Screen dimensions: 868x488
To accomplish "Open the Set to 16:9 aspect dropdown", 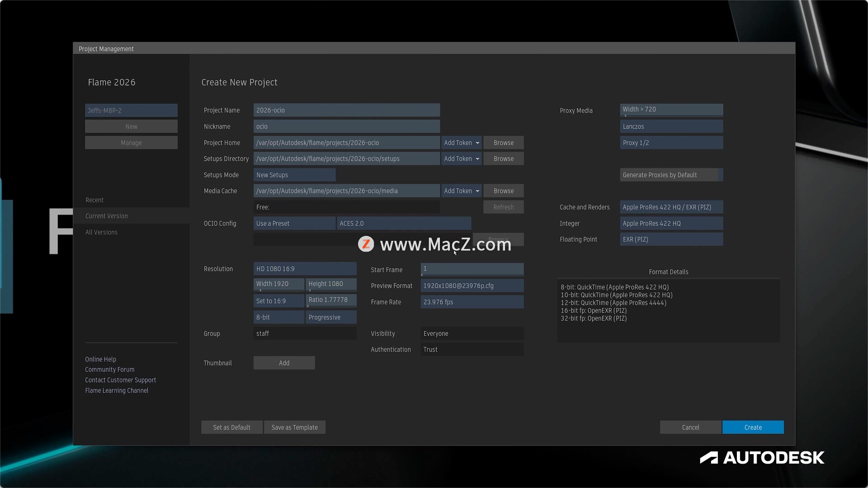I will point(278,301).
